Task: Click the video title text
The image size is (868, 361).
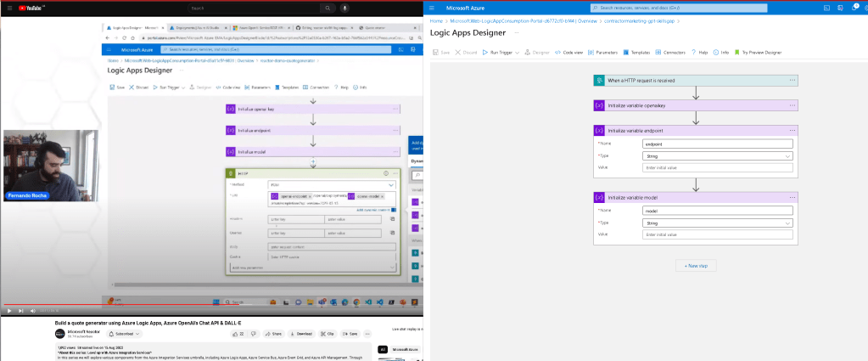Action: click(148, 322)
